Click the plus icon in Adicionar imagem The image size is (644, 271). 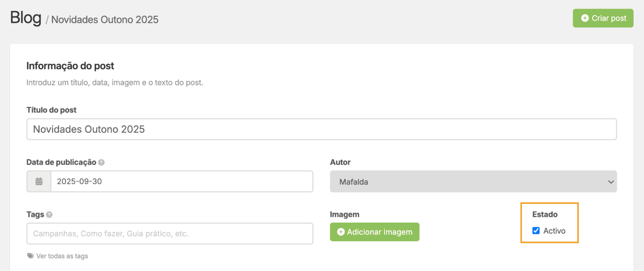tap(341, 232)
